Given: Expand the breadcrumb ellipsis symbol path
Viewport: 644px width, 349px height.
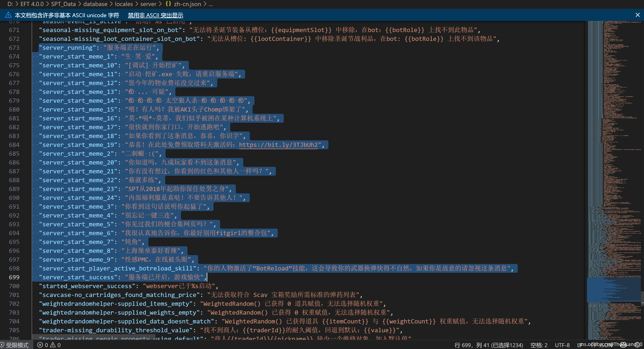Looking at the screenshot, I should click(211, 4).
